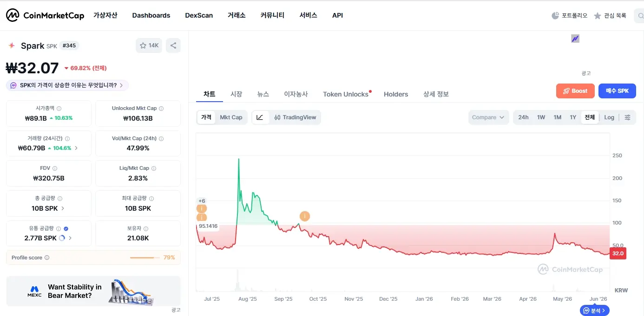Screen dimensions: 644x316
Task: Open 커뮤니티 menu
Action: point(272,15)
